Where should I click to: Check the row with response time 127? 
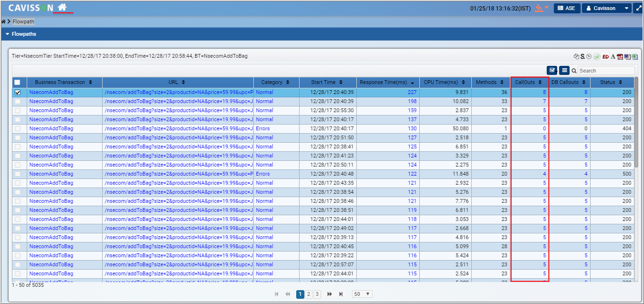tap(18, 138)
